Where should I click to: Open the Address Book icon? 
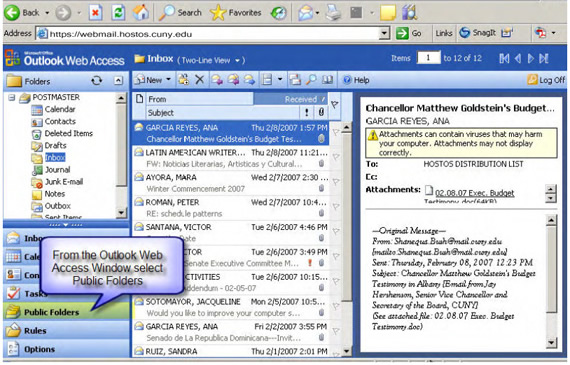[x=328, y=80]
